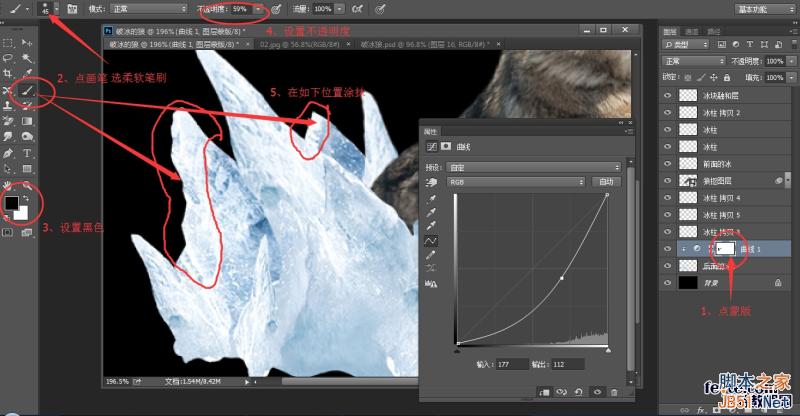The height and width of the screenshot is (416, 800).
Task: Select the Zoom tool in the toolbox
Action: (27, 185)
